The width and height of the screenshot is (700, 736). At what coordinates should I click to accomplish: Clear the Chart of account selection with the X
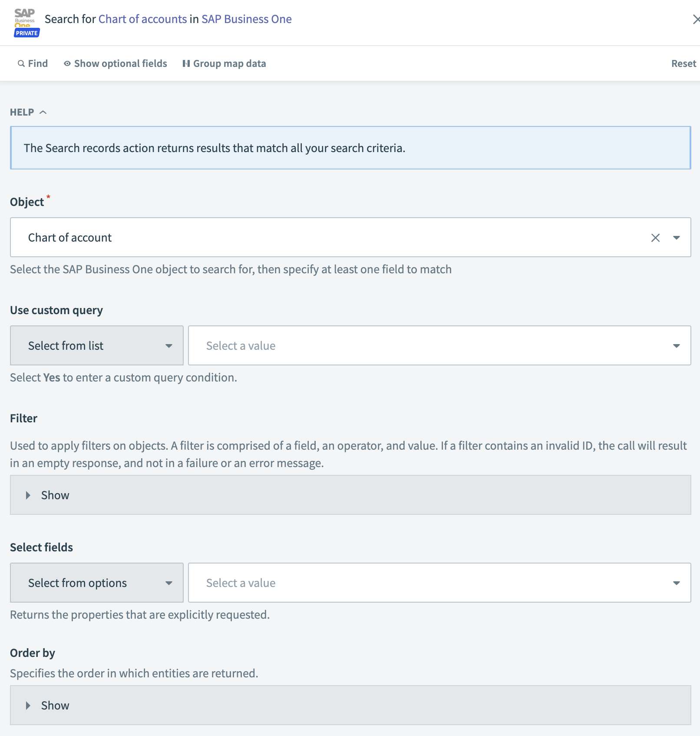pos(655,237)
